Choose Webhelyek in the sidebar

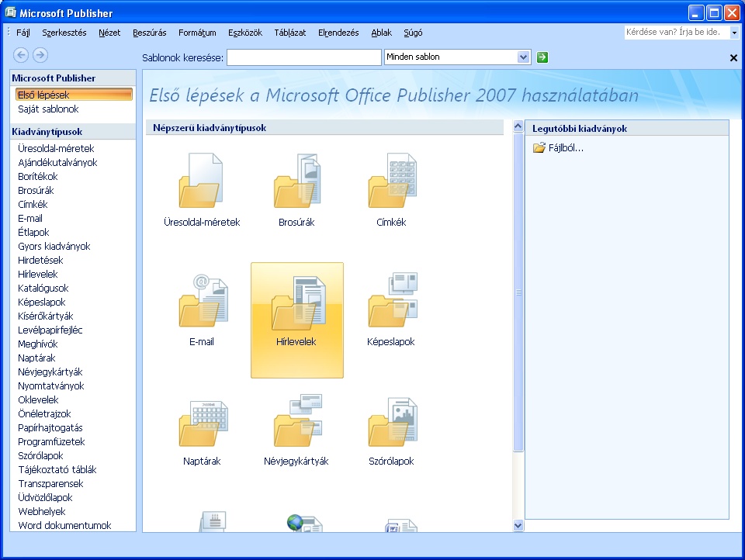click(42, 512)
